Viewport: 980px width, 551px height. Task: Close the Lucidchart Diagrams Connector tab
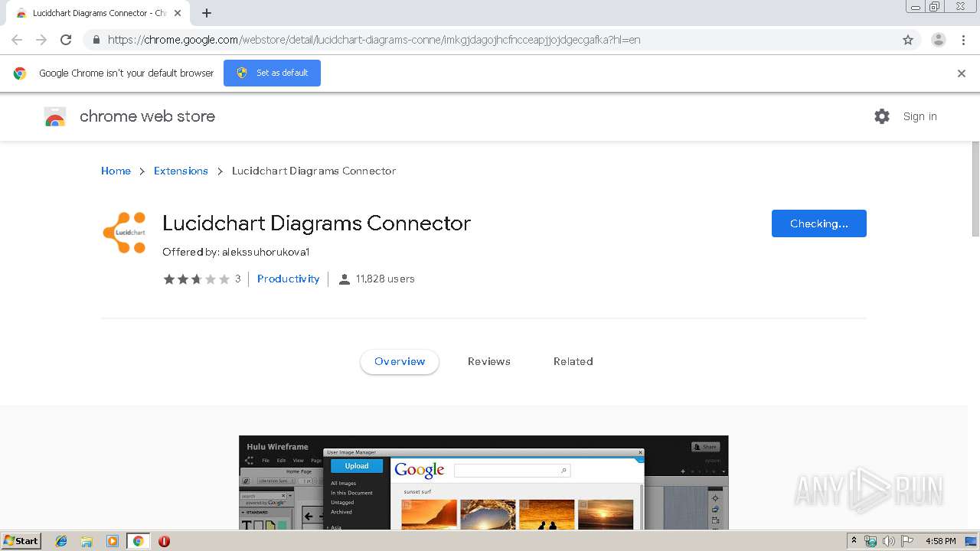tap(178, 13)
